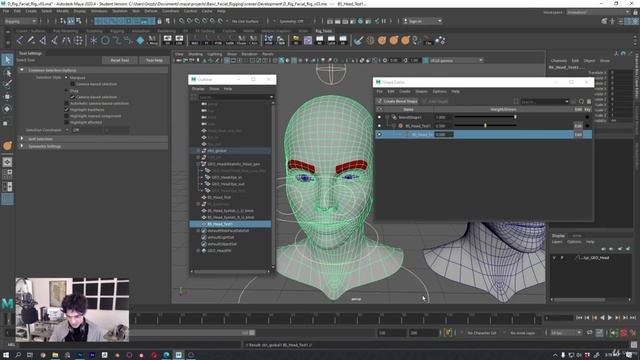Click weight value field of selected target
The image size is (640, 360).
pyautogui.click(x=444, y=134)
